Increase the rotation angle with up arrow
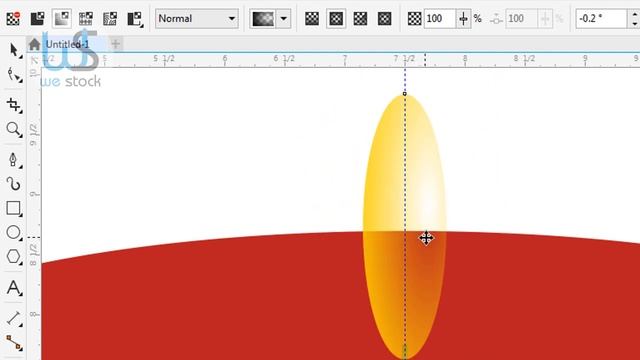Screen dimensions: 640x360 point(634,14)
